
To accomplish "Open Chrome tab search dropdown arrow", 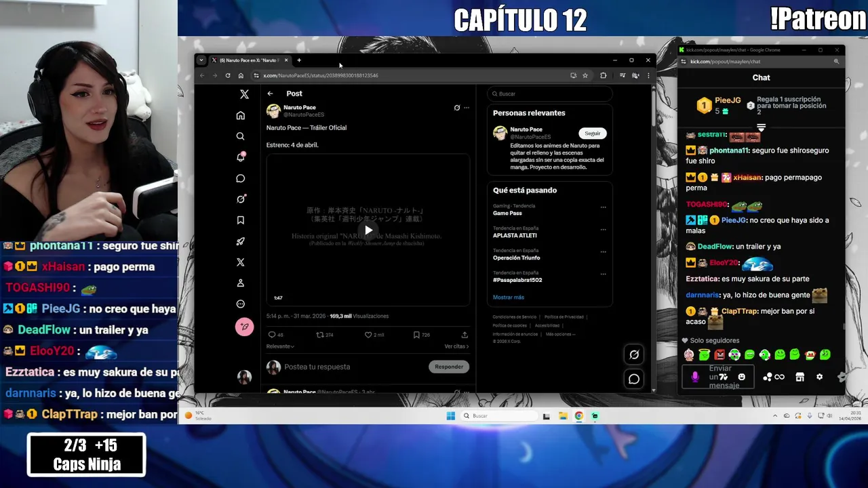I will pos(201,60).
